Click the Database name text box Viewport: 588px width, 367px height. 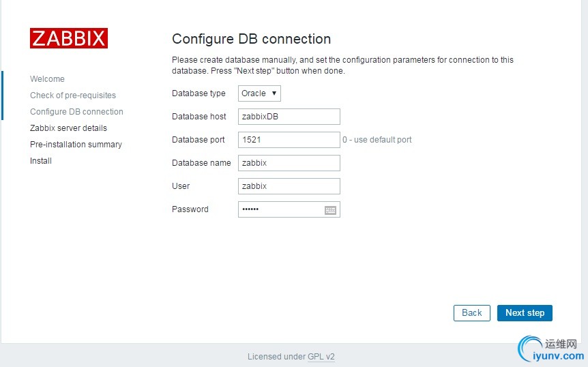point(289,163)
